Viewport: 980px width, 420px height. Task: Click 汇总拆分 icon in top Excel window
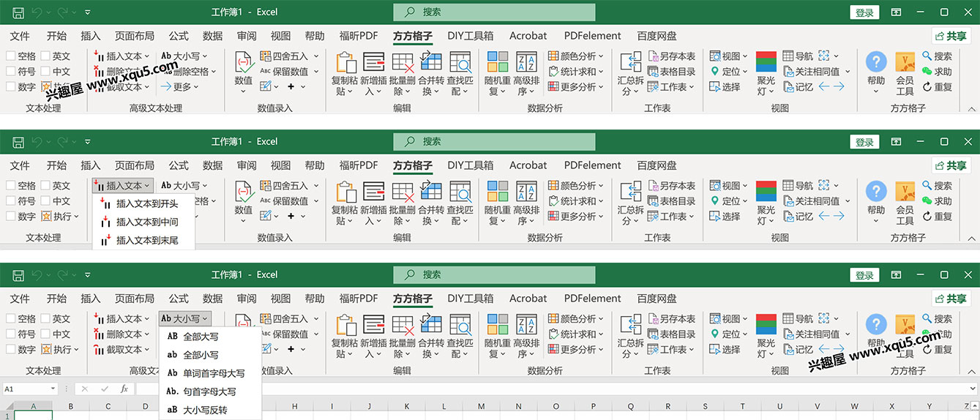631,62
